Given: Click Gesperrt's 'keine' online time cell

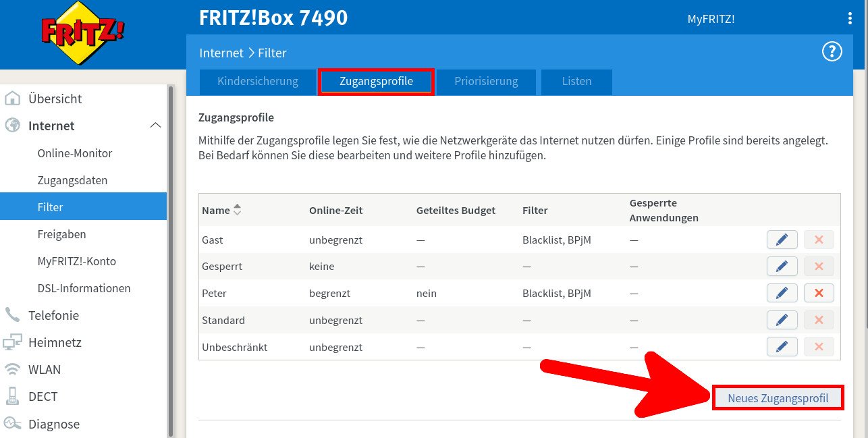Looking at the screenshot, I should pos(322,267).
